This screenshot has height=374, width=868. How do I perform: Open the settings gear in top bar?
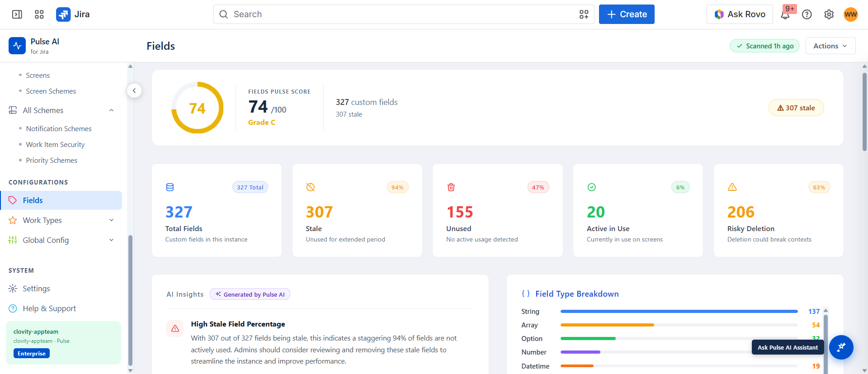click(x=829, y=14)
